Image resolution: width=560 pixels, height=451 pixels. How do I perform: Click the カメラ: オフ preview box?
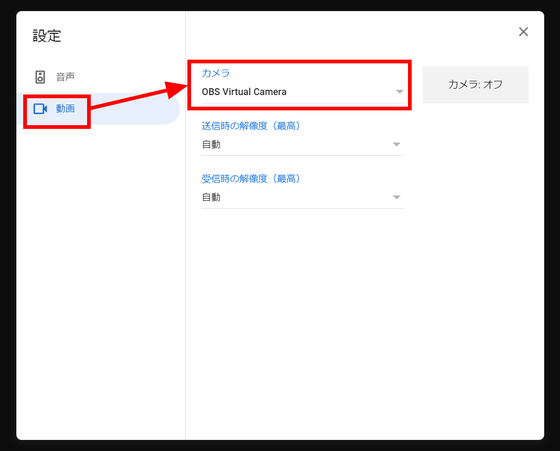point(475,85)
